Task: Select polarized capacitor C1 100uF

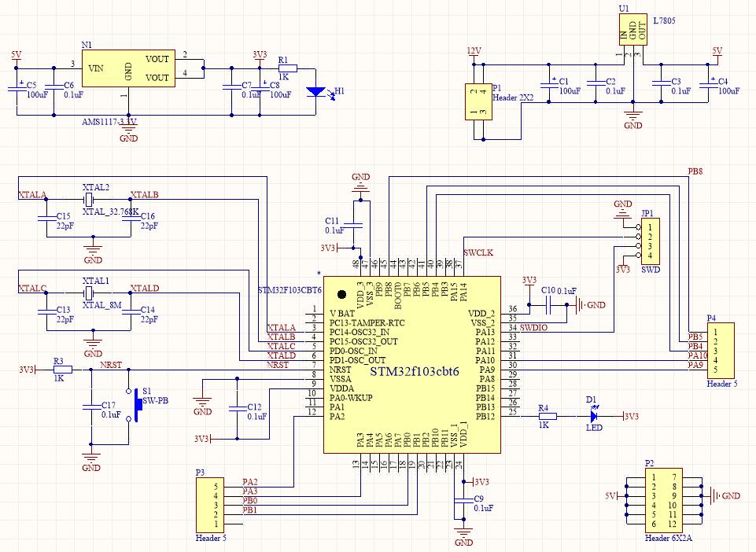Action: point(548,84)
